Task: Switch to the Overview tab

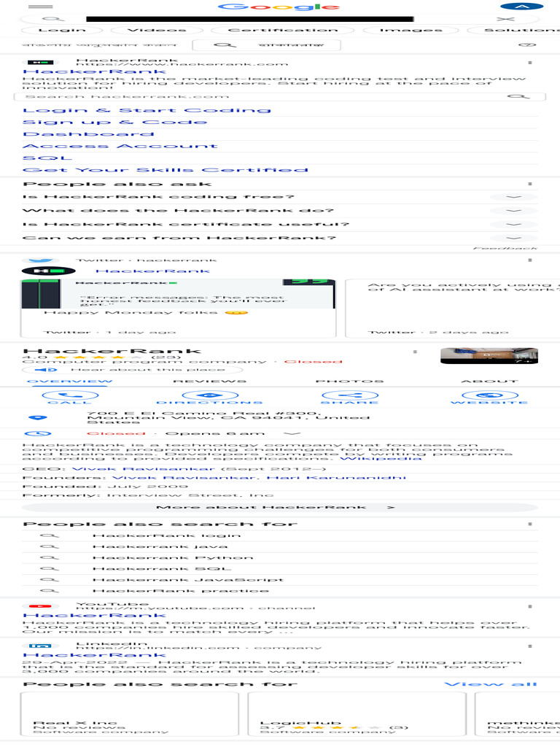Action: tap(70, 381)
